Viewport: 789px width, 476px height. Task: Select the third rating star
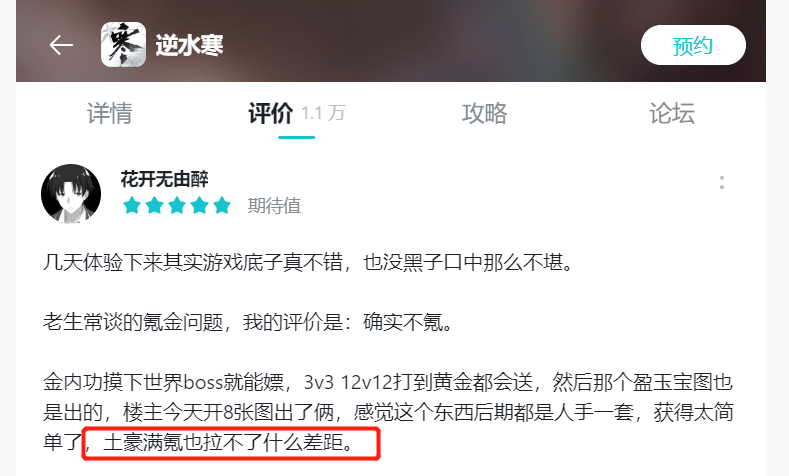pyautogui.click(x=177, y=205)
